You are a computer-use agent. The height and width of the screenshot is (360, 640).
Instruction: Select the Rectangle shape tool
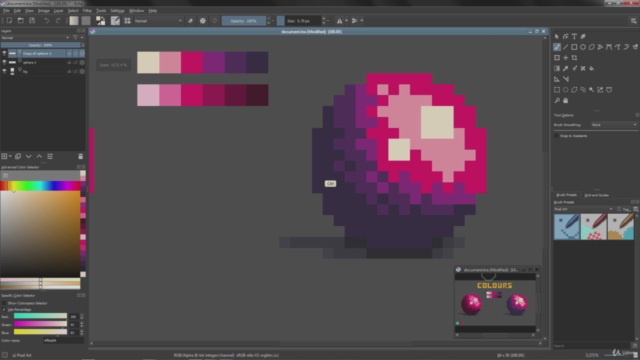click(x=574, y=47)
